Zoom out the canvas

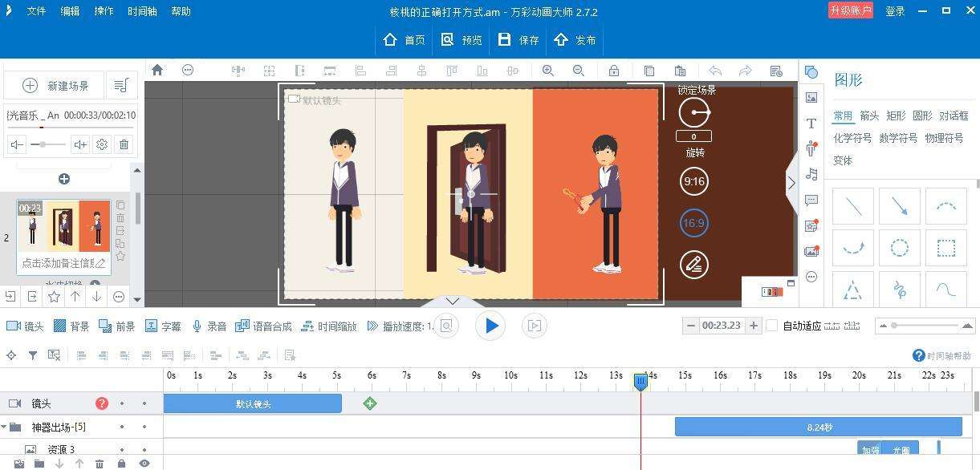click(579, 71)
